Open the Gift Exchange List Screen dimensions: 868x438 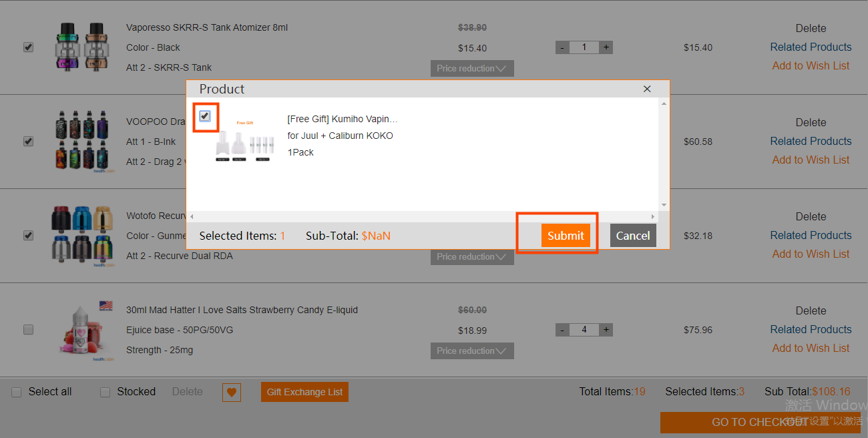coord(304,393)
